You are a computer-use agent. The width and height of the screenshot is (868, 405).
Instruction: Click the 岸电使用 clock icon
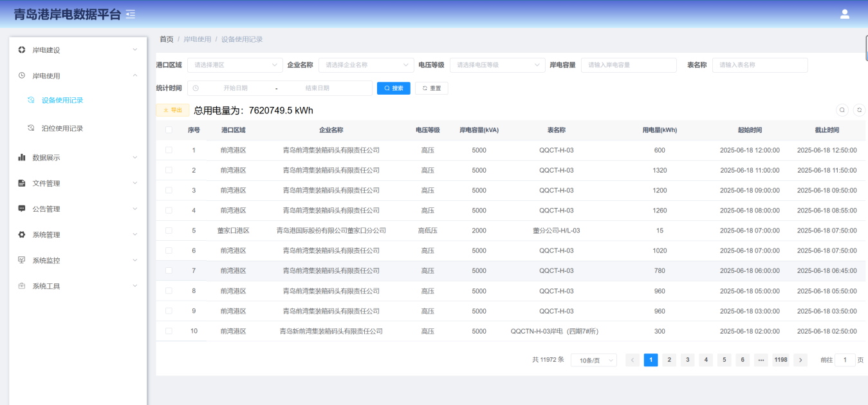[22, 75]
